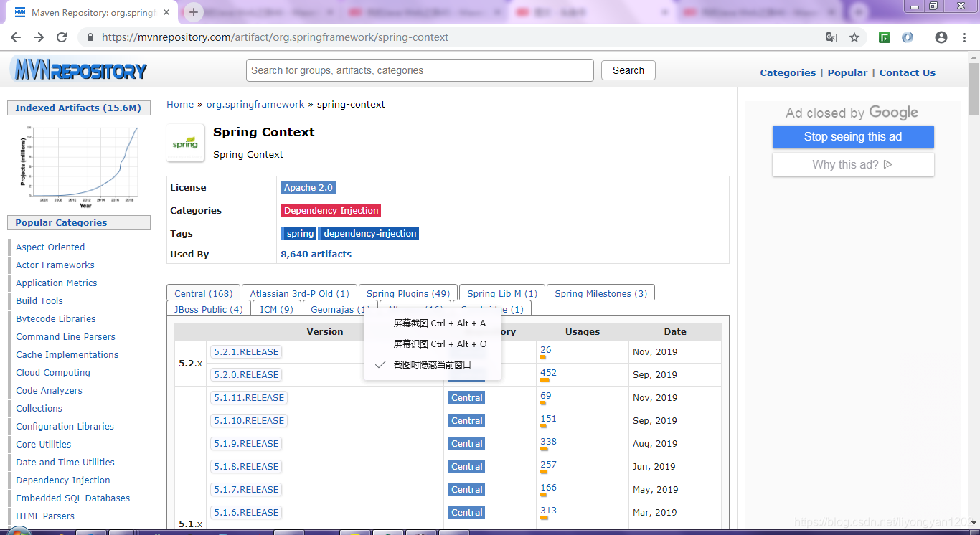Open the Embedded SQL Databases category
Image resolution: width=980 pixels, height=535 pixels.
point(73,498)
